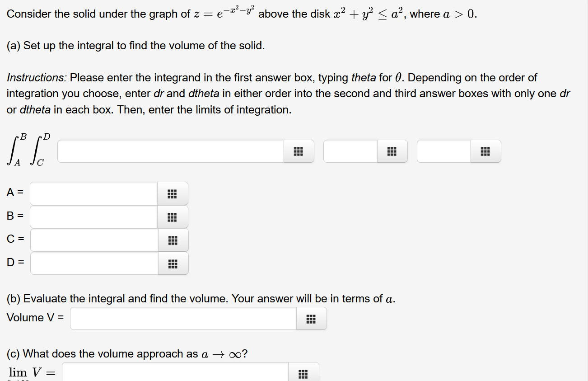Image resolution: width=588 pixels, height=381 pixels.
Task: Open the equation keypad next to C
Action: click(172, 240)
